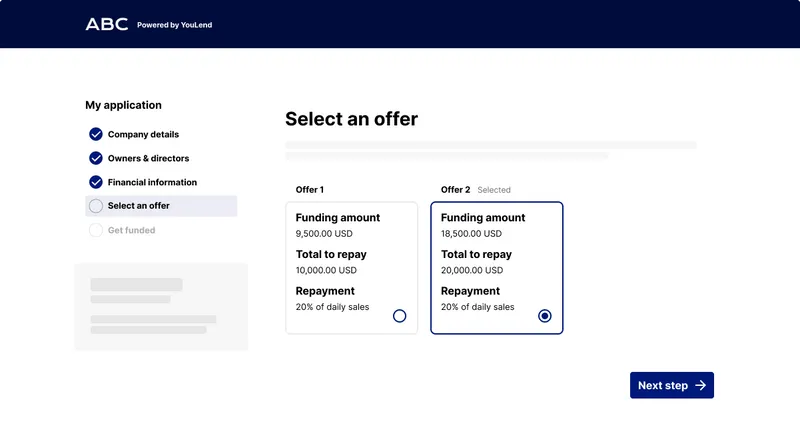Click the Offer 2 Selected label
Image resolution: width=800 pixels, height=440 pixels.
476,189
